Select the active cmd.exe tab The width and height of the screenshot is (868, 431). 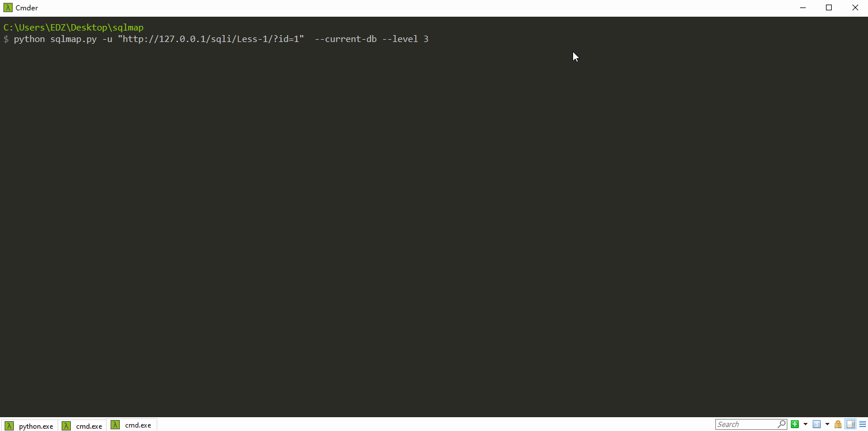coord(132,425)
